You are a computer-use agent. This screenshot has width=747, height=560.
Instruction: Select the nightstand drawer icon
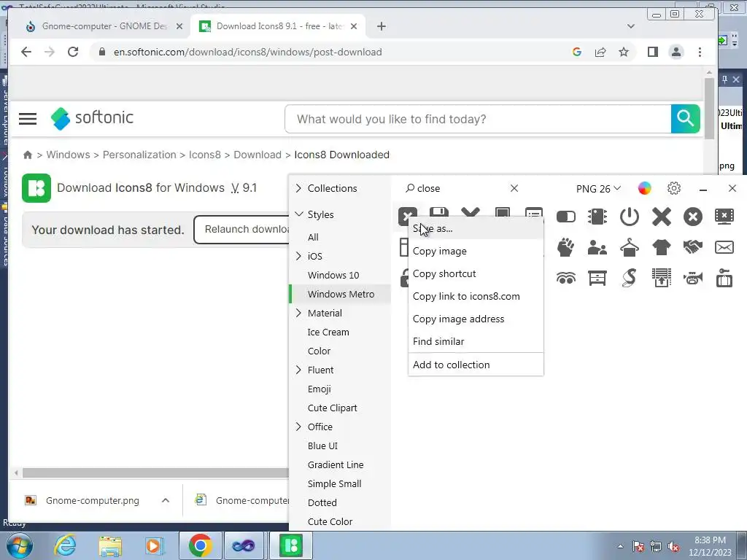coord(597,278)
